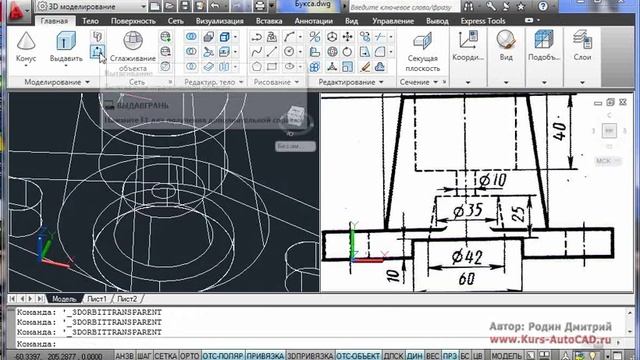Click the keyword search input field

tap(404, 7)
